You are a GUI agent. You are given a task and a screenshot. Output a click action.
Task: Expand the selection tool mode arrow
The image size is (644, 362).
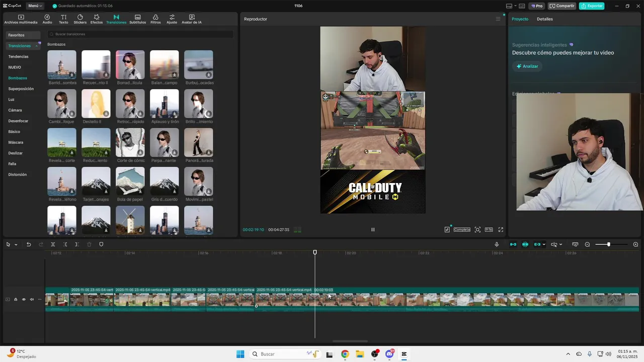16,244
